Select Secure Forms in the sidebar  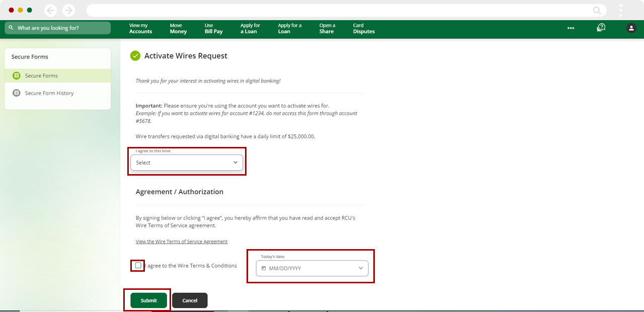pyautogui.click(x=58, y=75)
